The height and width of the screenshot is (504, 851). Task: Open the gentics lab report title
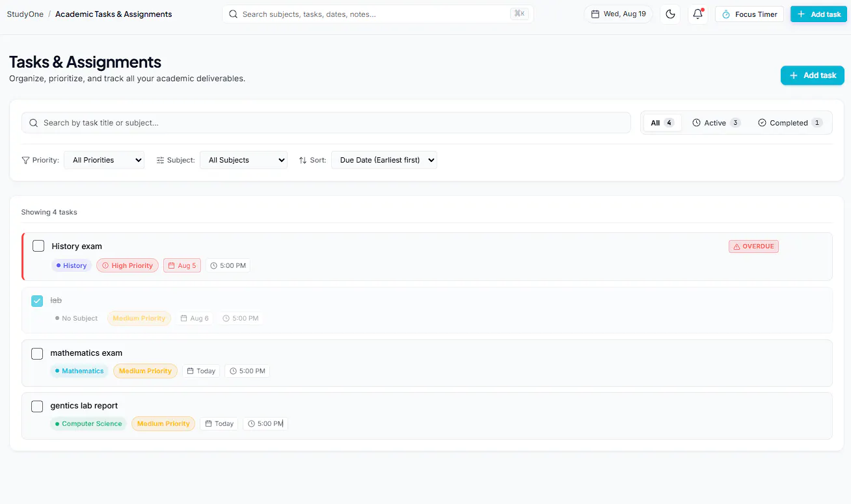click(84, 406)
